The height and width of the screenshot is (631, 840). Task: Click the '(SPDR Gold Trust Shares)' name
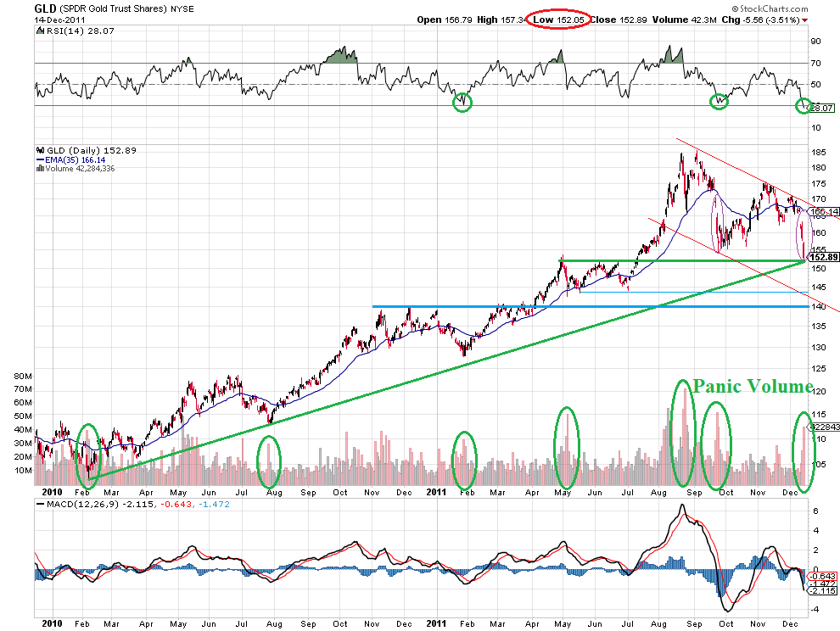(111, 9)
